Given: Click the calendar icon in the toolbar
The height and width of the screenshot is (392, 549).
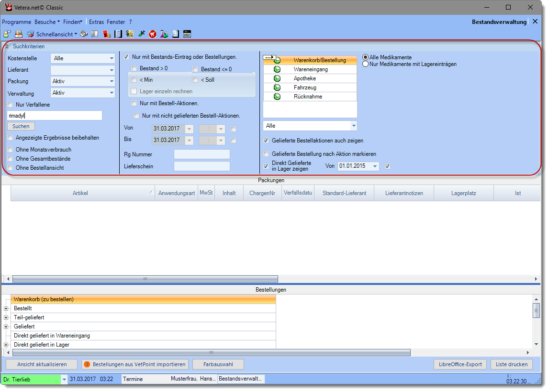Looking at the screenshot, I should (x=187, y=34).
